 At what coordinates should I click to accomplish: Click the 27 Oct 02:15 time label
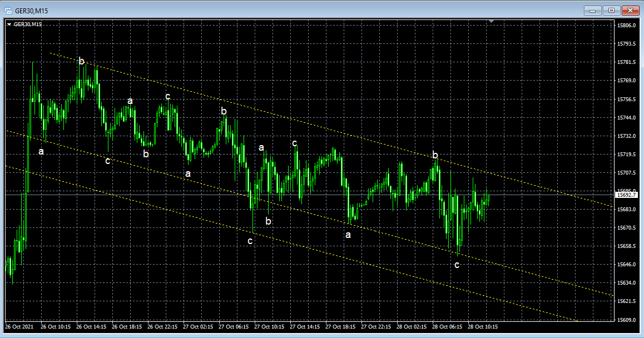tap(198, 327)
